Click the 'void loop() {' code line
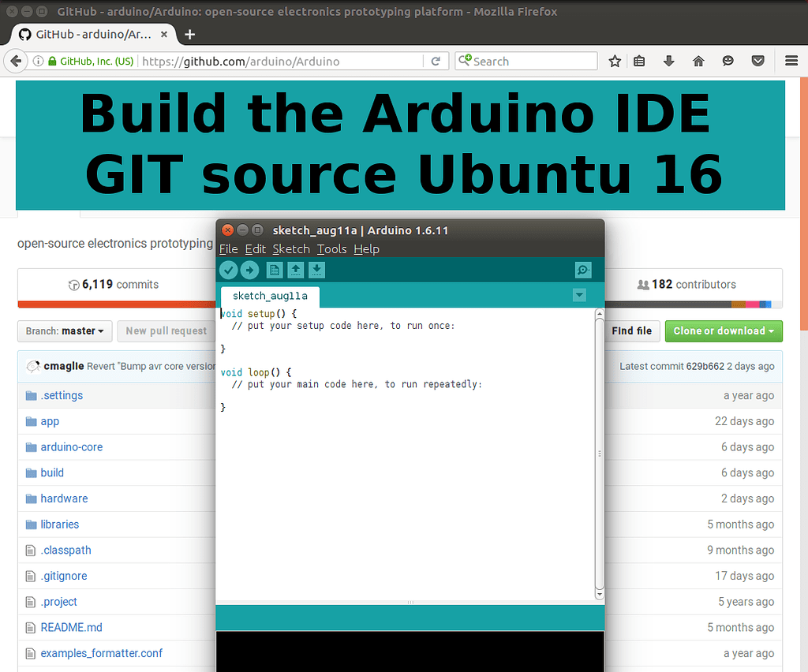 click(x=256, y=372)
